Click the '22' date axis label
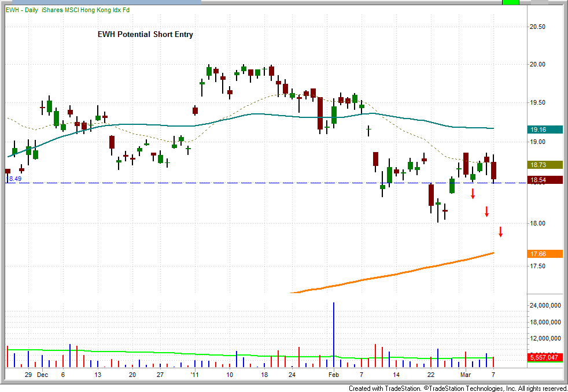This screenshot has height=392, width=568. point(431,375)
